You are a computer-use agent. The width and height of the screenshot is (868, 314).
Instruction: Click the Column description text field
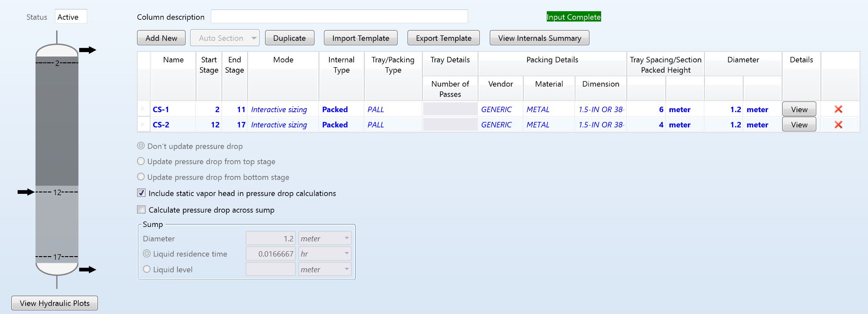click(339, 17)
